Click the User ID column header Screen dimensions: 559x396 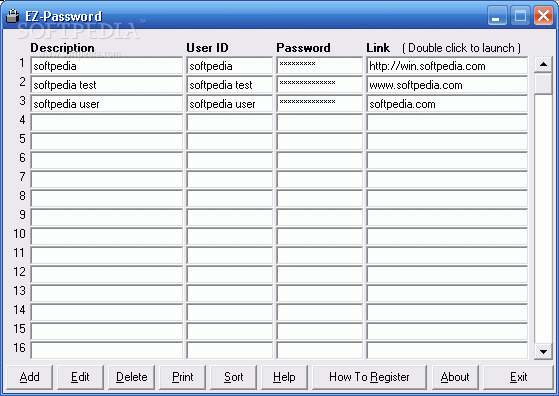(x=207, y=48)
